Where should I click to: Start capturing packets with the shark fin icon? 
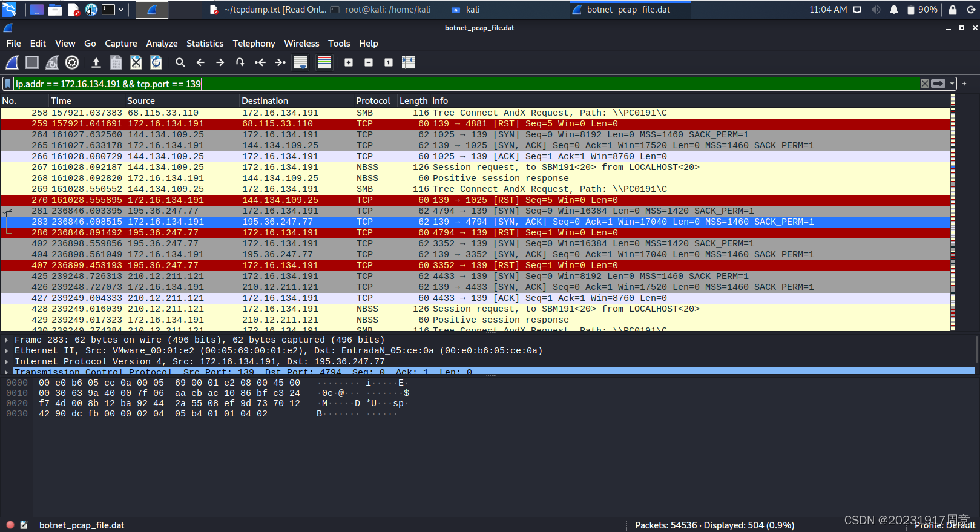12,62
